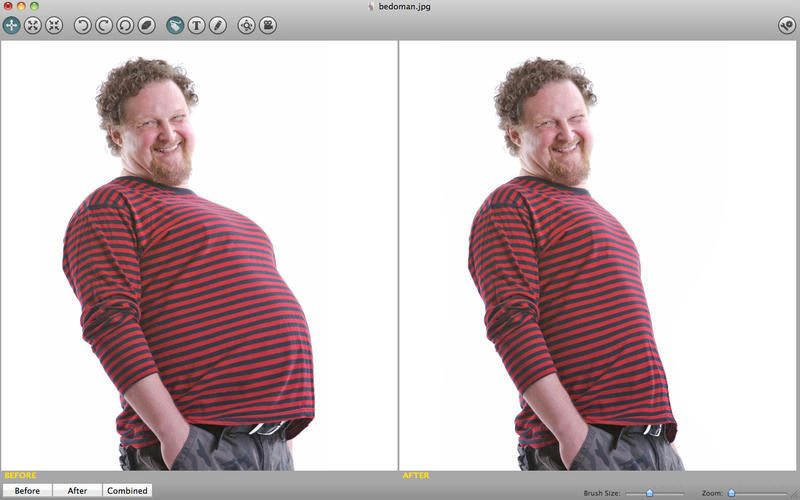
Task: Click the After image preview
Action: tap(597, 255)
